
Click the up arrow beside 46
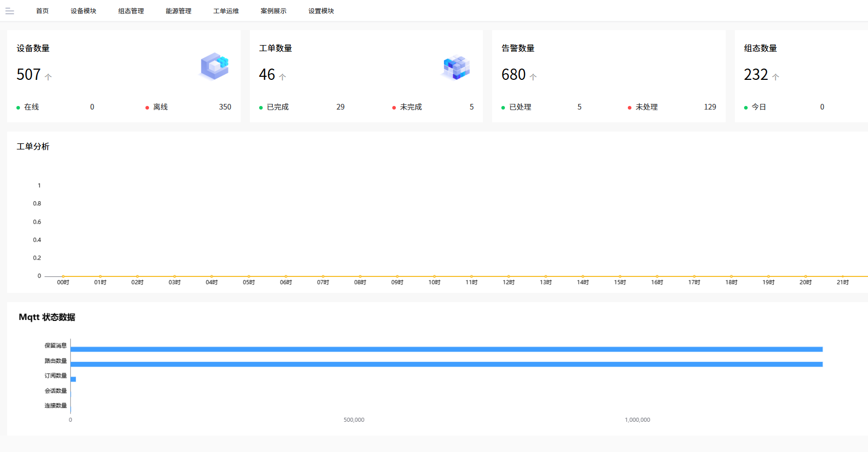(x=282, y=77)
